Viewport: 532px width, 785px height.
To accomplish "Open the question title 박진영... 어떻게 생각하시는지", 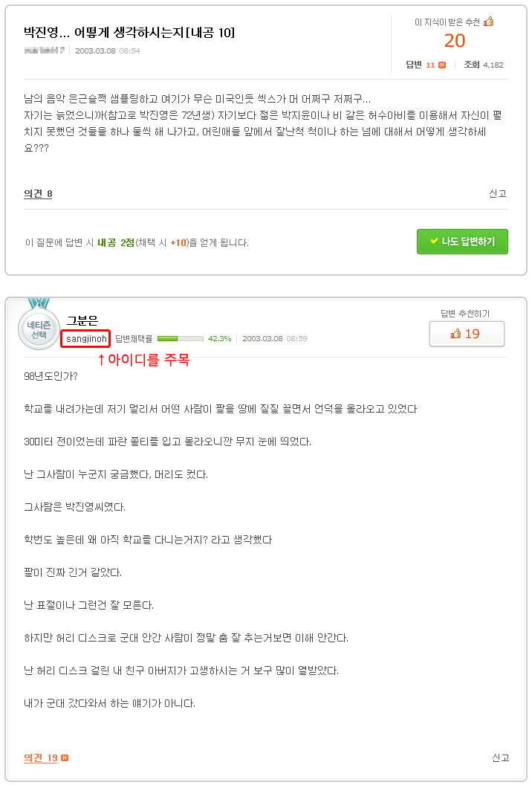I will 129,33.
